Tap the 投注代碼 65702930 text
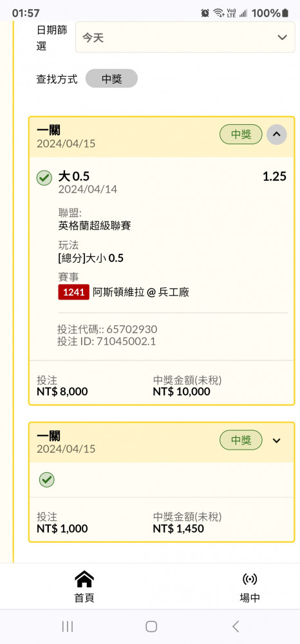 (x=107, y=329)
